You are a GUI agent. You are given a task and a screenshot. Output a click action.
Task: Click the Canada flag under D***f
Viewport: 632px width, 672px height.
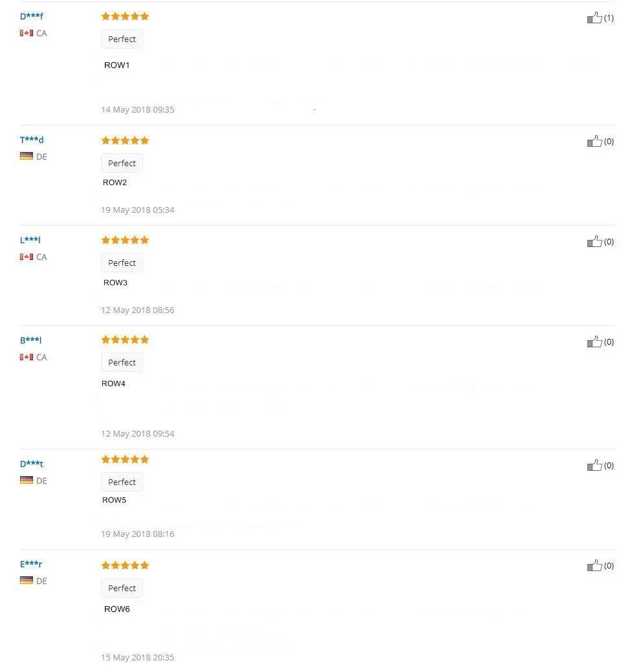coord(26,33)
